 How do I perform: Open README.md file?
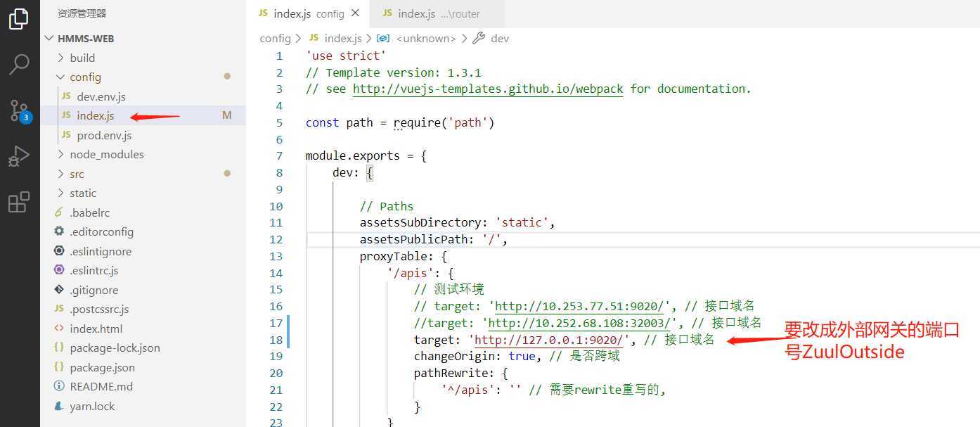tap(143, 386)
